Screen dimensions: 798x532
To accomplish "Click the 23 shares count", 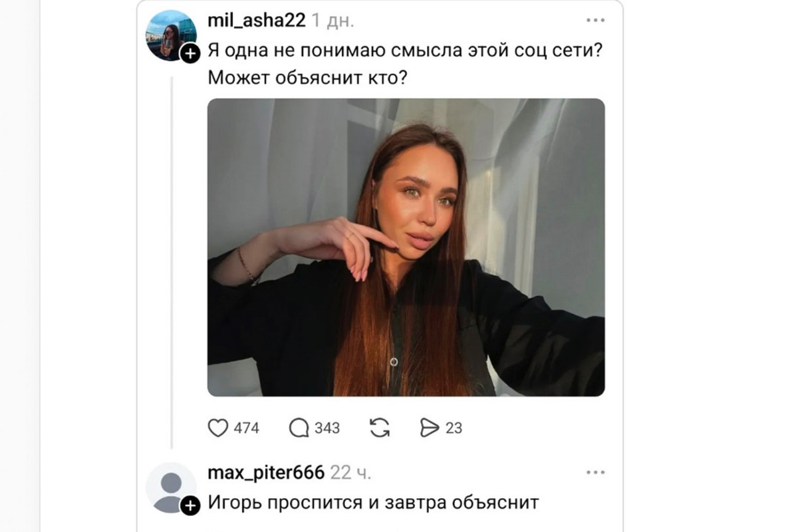I will click(x=454, y=428).
